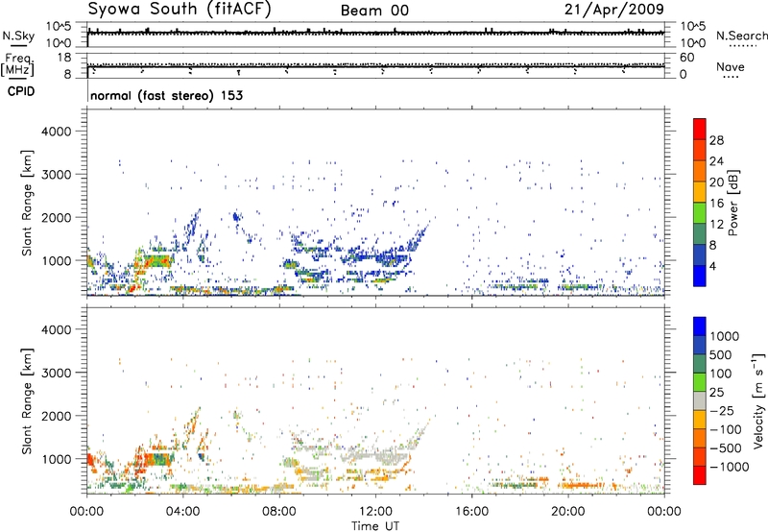768x532 pixels.
Task: Click the power colorbar value '12'
Action: (716, 225)
